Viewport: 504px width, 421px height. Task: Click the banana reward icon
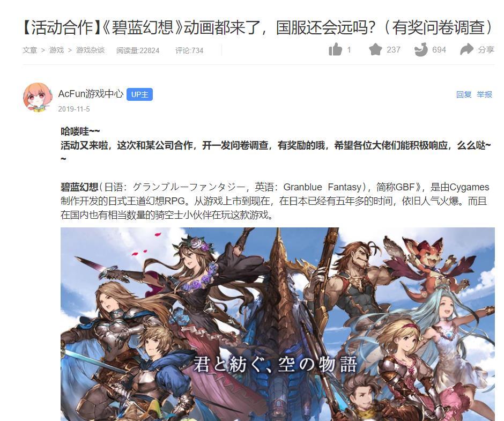(421, 49)
